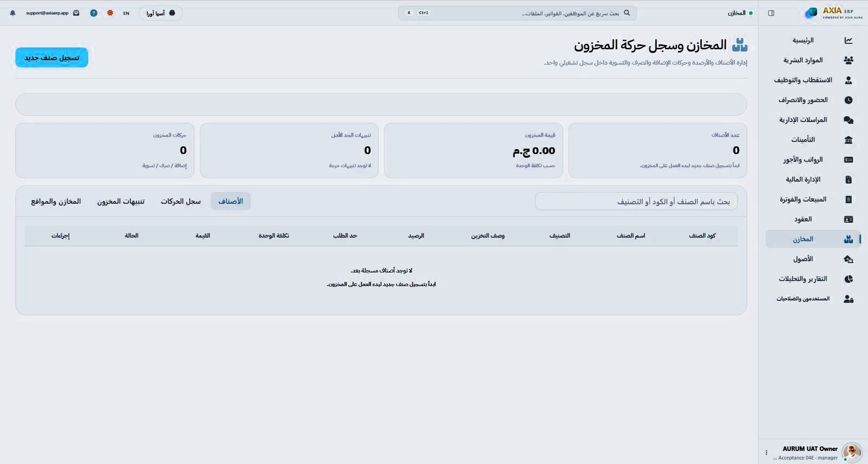
Task: Switch to the الأصناف tab
Action: coord(231,201)
